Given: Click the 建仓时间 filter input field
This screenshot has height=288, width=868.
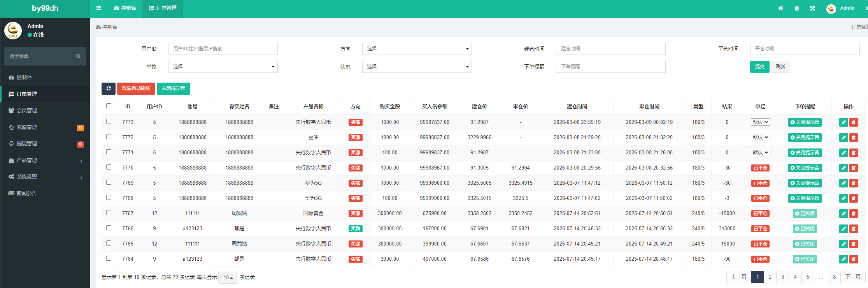Looking at the screenshot, I should (x=610, y=49).
